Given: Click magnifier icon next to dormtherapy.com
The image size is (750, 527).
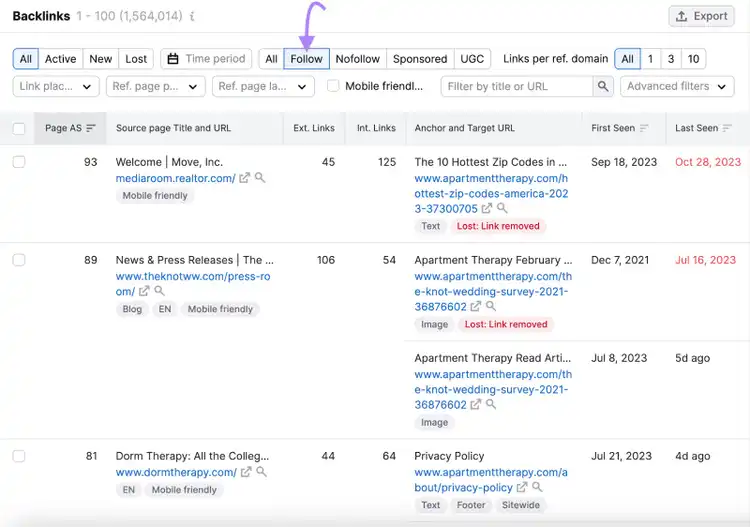Looking at the screenshot, I should (261, 472).
